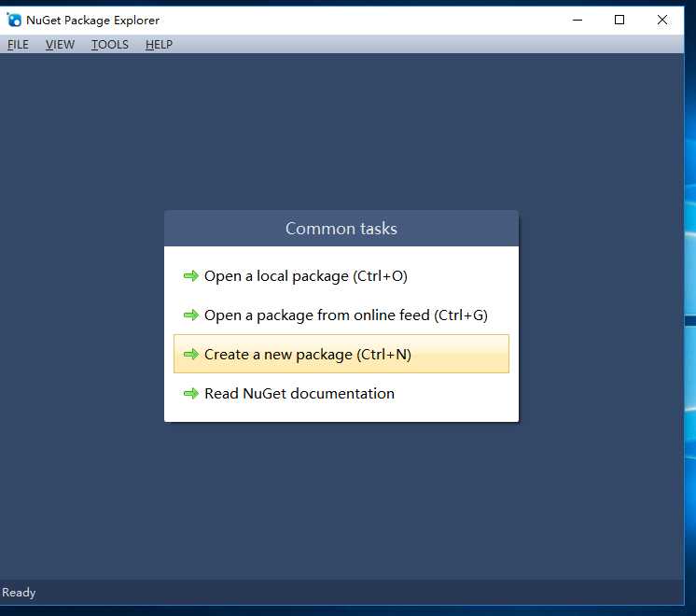Image resolution: width=696 pixels, height=616 pixels.
Task: Click Open a local package (Ctrl+O)
Action: click(341, 276)
